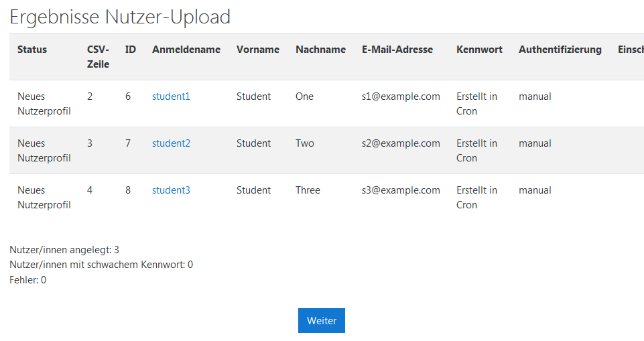The height and width of the screenshot is (341, 644).
Task: Click the Status column header
Action: pos(32,50)
